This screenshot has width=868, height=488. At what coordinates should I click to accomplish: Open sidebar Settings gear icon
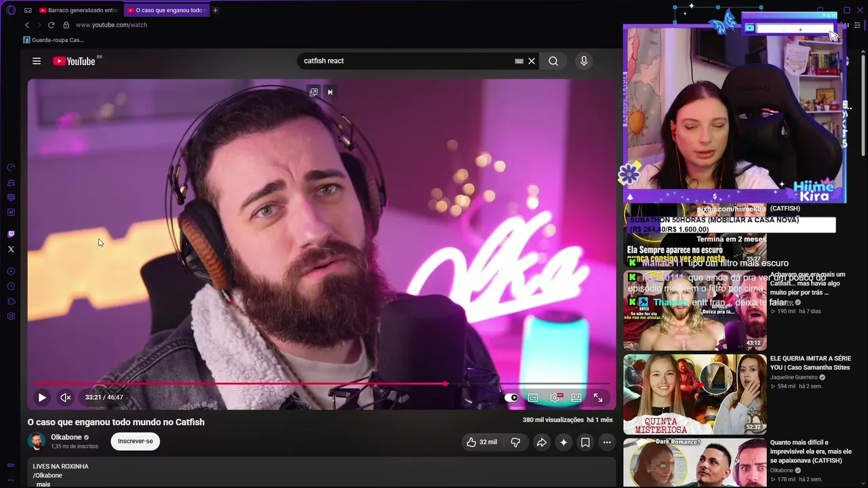[11, 317]
